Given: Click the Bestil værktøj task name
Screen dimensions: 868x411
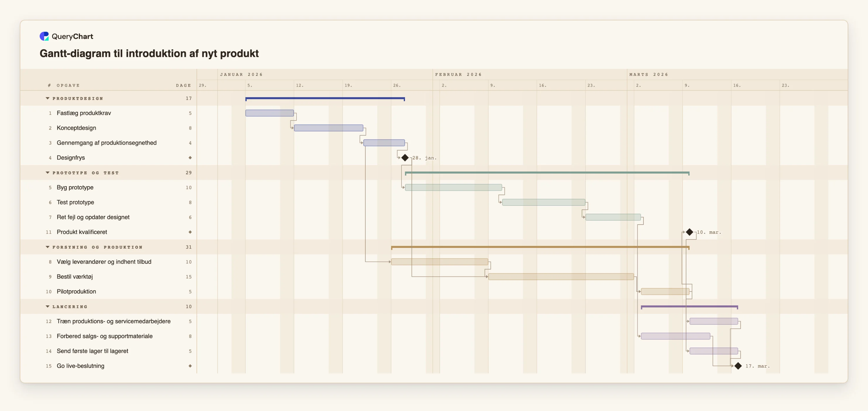Looking at the screenshot, I should pos(75,277).
